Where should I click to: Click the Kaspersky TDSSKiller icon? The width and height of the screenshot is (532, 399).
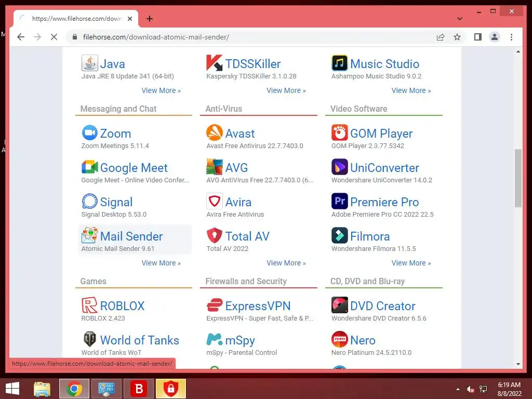(215, 63)
